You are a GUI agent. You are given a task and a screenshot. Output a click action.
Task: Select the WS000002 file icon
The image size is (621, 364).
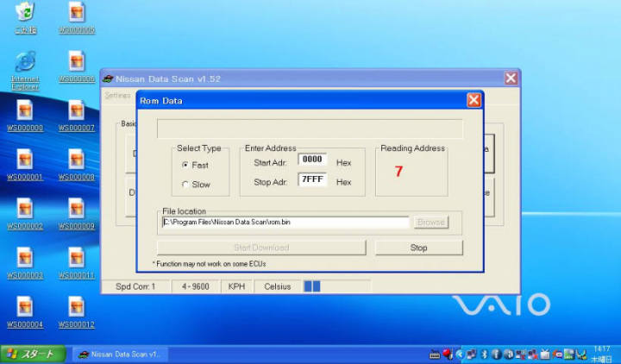(25, 214)
